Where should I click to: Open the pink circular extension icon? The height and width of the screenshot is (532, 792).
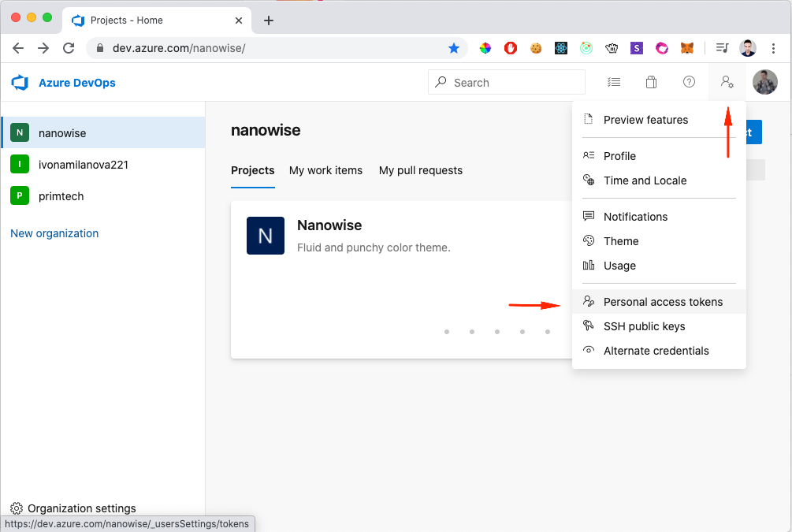click(662, 48)
